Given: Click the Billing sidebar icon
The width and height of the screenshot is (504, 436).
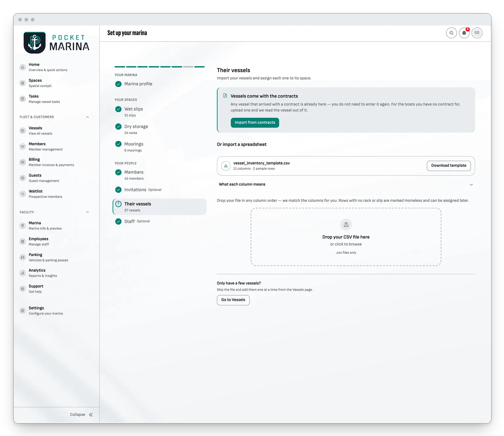Looking at the screenshot, I should tap(23, 162).
